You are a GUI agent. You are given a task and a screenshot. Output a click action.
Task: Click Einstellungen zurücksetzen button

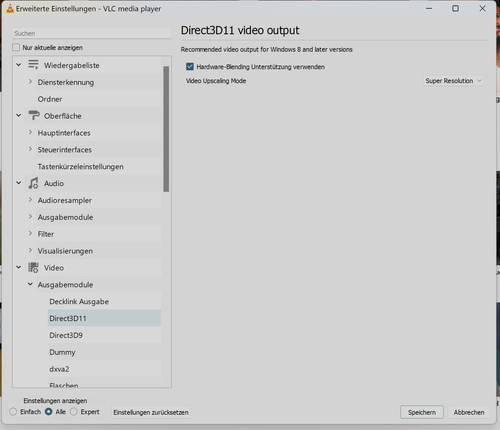click(x=151, y=412)
